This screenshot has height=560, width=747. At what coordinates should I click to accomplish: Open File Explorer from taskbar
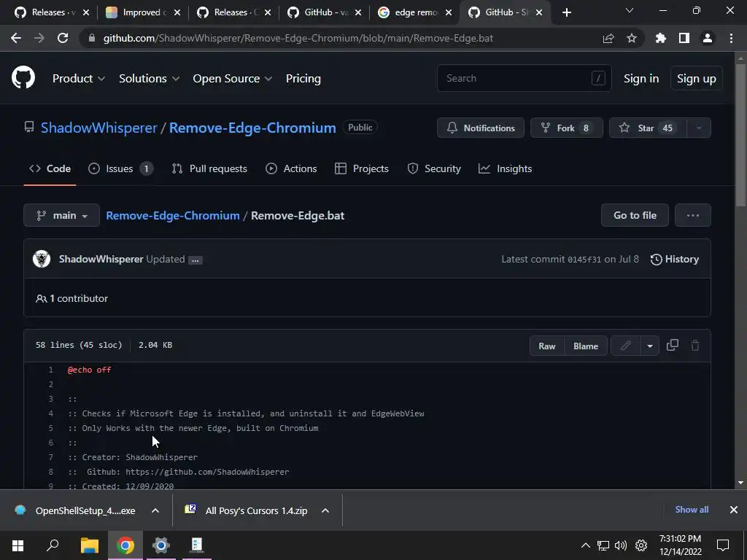(89, 545)
